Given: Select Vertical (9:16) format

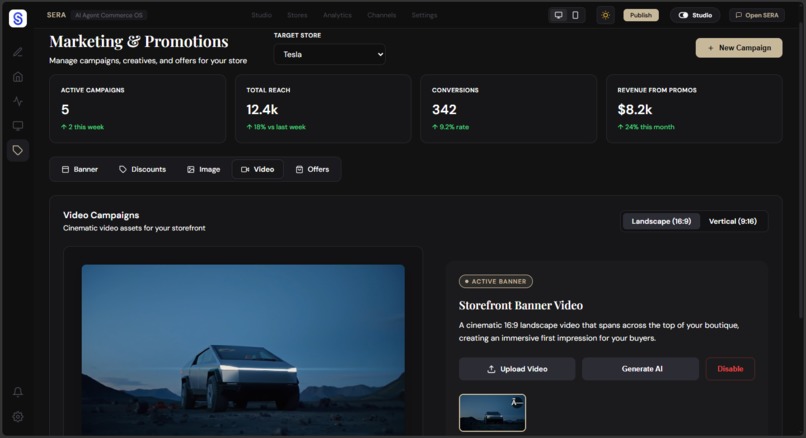Looking at the screenshot, I should coord(732,221).
